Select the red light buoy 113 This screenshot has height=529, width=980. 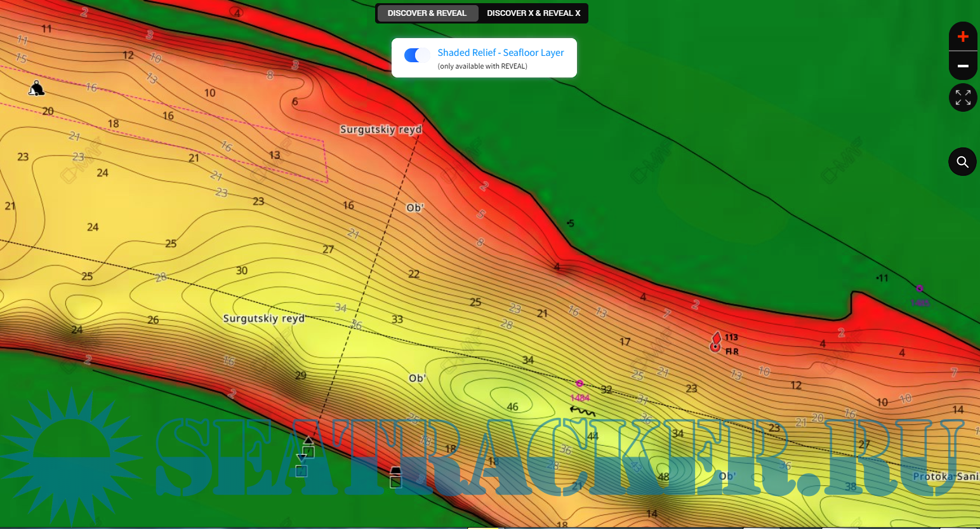(x=716, y=342)
